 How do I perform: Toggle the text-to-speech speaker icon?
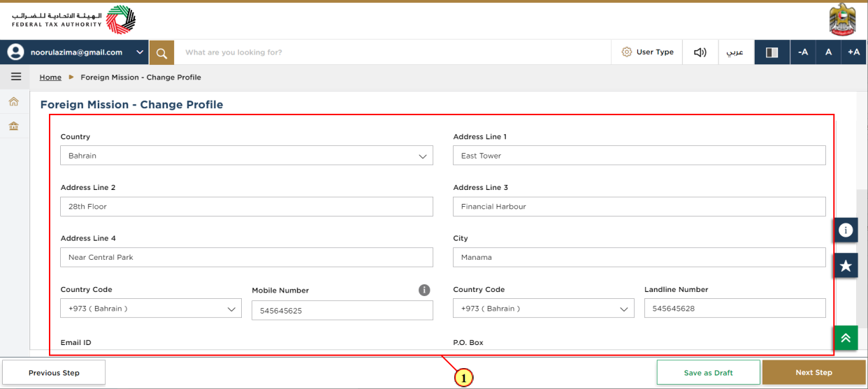tap(700, 52)
